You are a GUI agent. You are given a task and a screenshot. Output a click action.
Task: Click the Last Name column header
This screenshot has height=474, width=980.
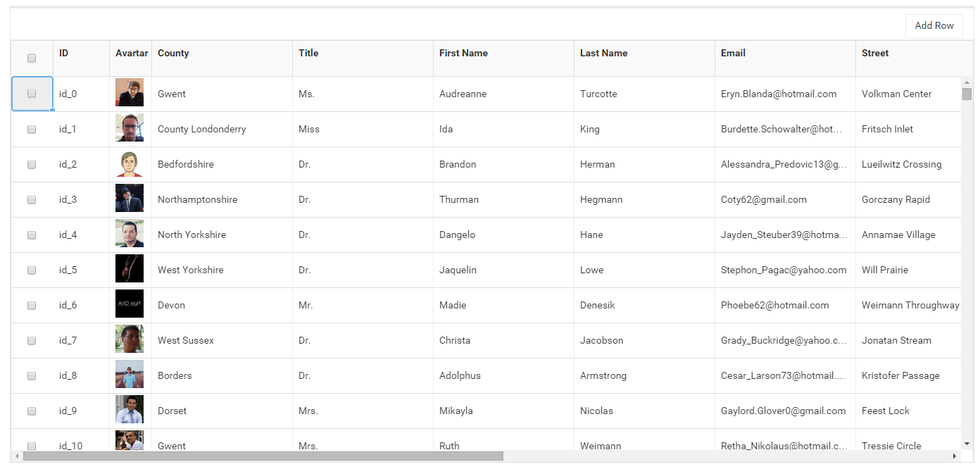point(603,54)
